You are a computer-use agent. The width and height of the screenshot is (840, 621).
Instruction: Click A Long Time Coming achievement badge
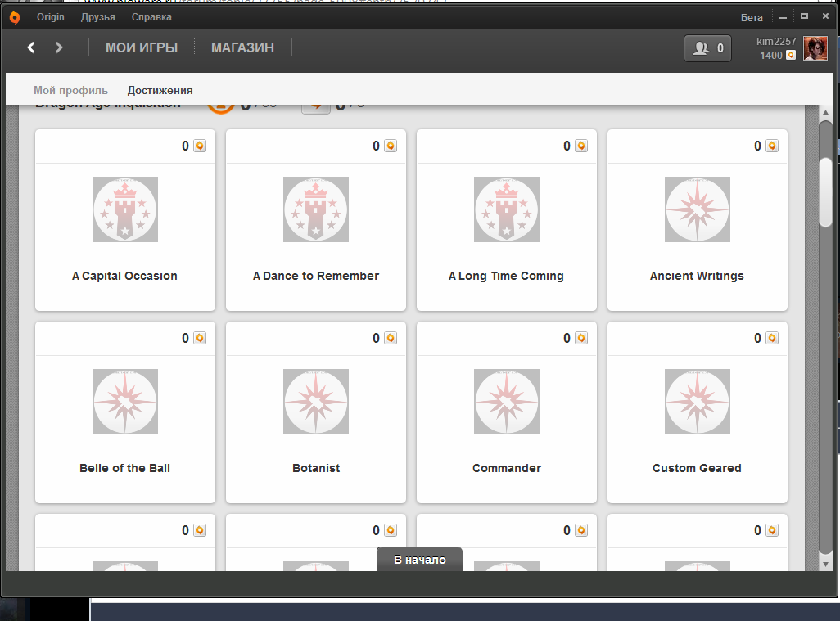point(507,209)
